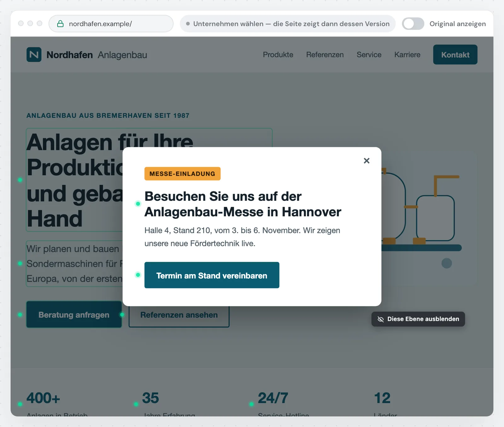Click Termin am Stand vereinbaren button
The image size is (504, 427).
tap(212, 275)
